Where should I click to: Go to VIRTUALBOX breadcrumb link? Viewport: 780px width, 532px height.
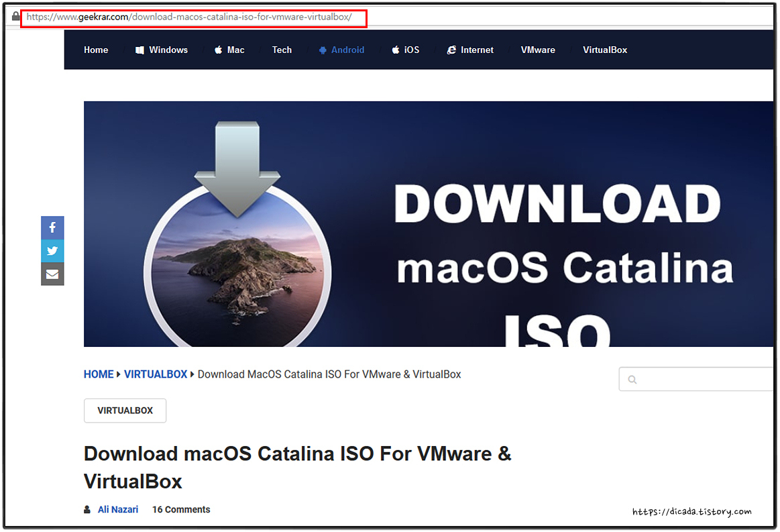point(156,374)
